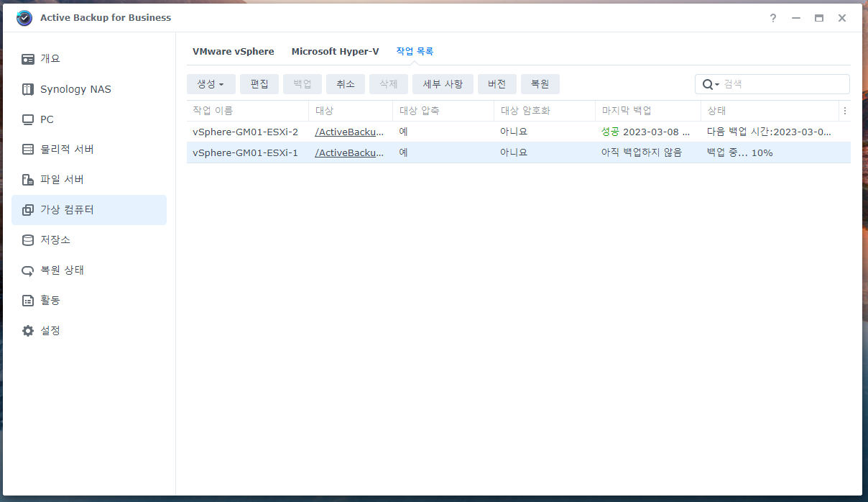
Task: Sort by the 상태 column header
Action: tap(770, 111)
